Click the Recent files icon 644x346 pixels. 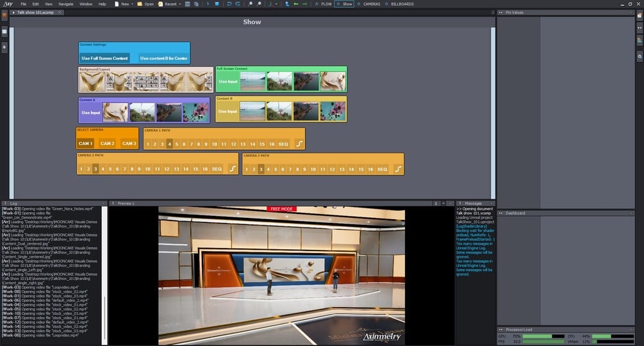point(161,4)
